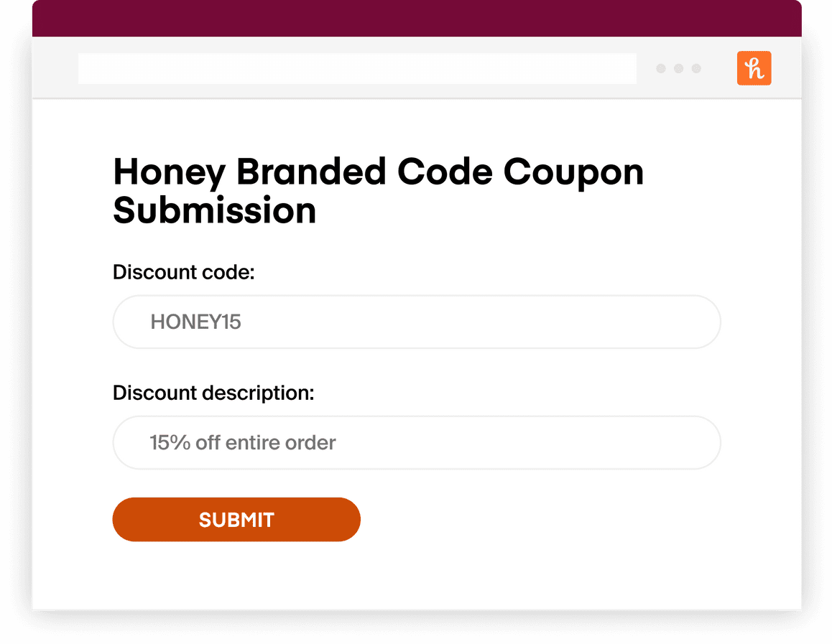
Task: Select the HONEY15 placeholder text
Action: [x=195, y=322]
